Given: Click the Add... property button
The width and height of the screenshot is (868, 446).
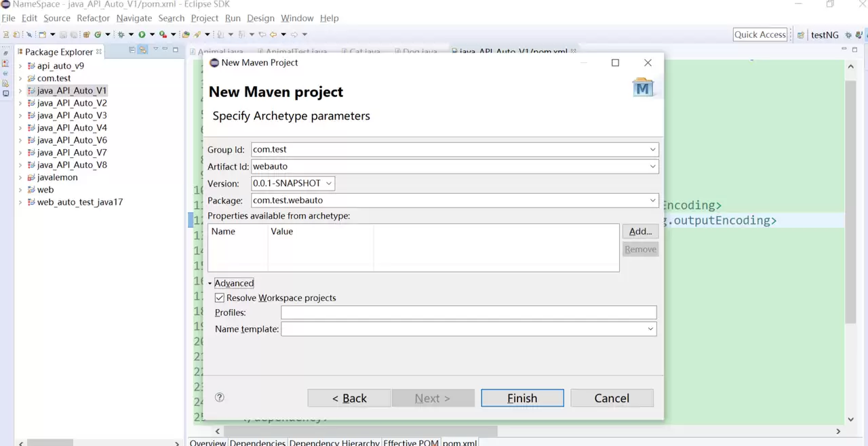Looking at the screenshot, I should [640, 231].
